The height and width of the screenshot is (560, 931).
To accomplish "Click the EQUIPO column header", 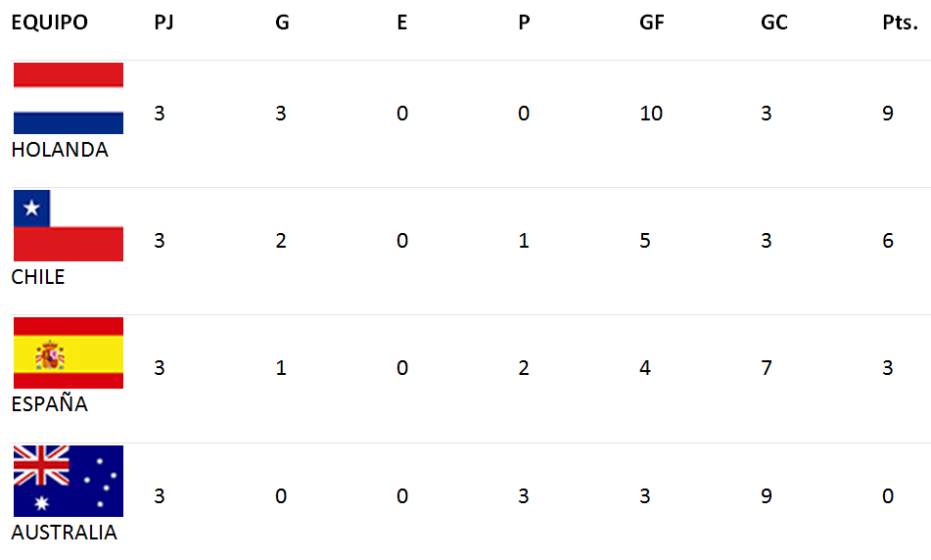I will coord(49,23).
